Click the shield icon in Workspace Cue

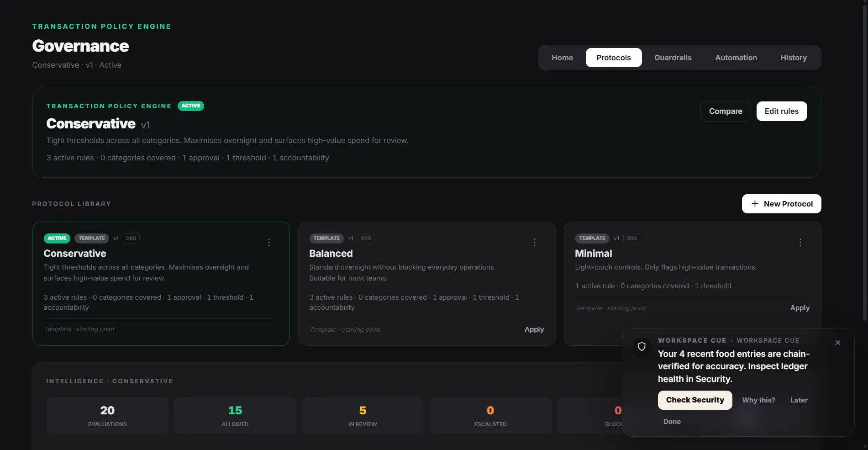[642, 347]
